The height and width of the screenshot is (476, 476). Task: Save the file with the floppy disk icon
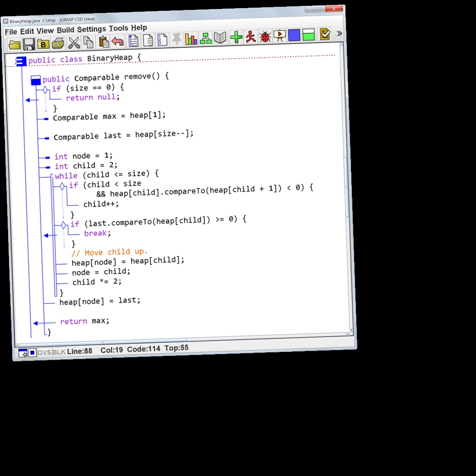(29, 44)
